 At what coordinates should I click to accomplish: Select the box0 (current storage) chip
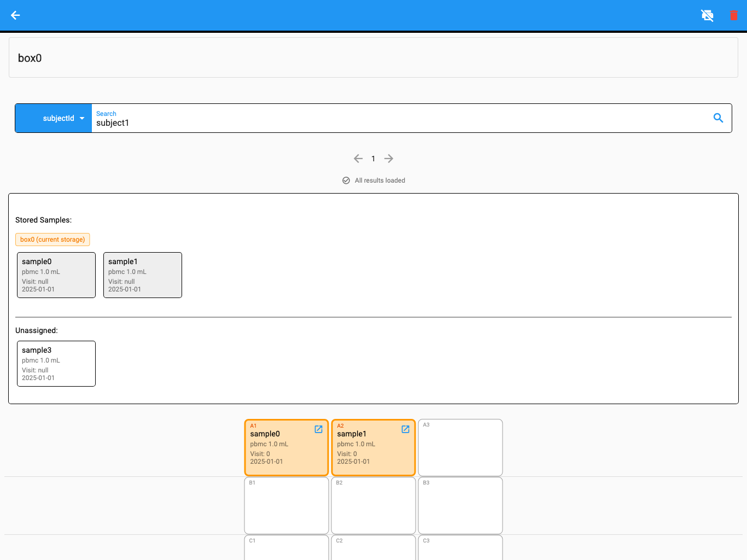52,240
